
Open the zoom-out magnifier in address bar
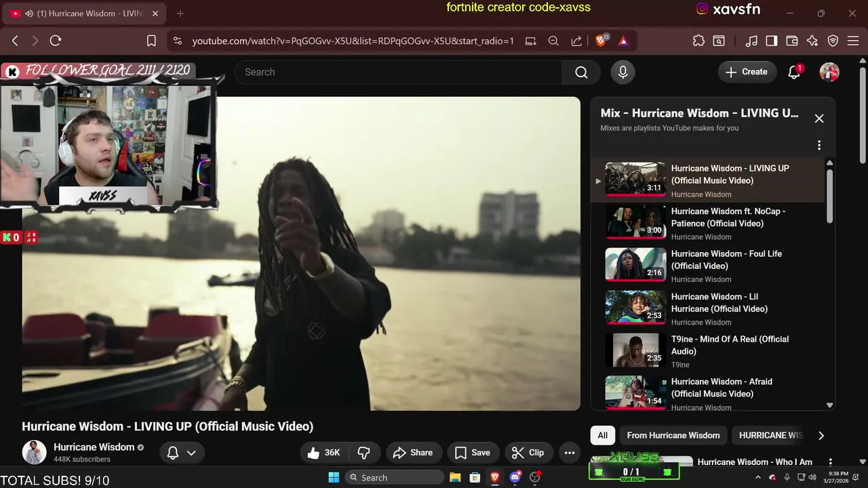click(553, 41)
